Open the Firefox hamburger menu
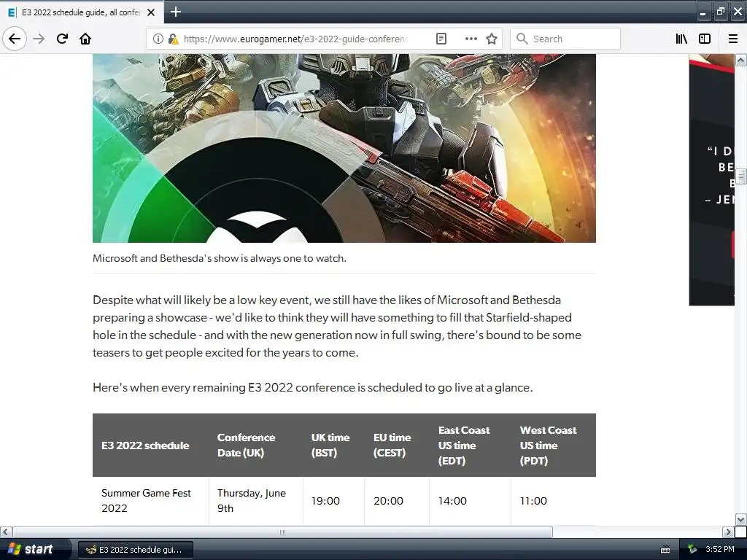The width and height of the screenshot is (747, 560). tap(733, 39)
